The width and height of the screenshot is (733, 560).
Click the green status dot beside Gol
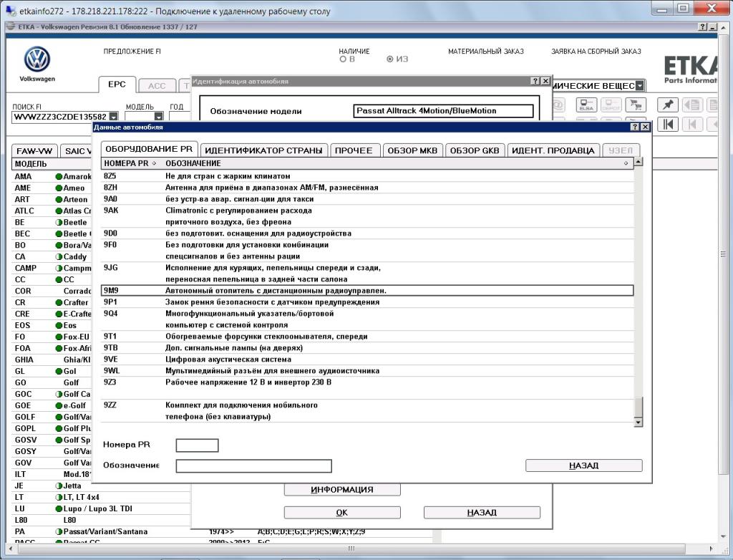59,372
